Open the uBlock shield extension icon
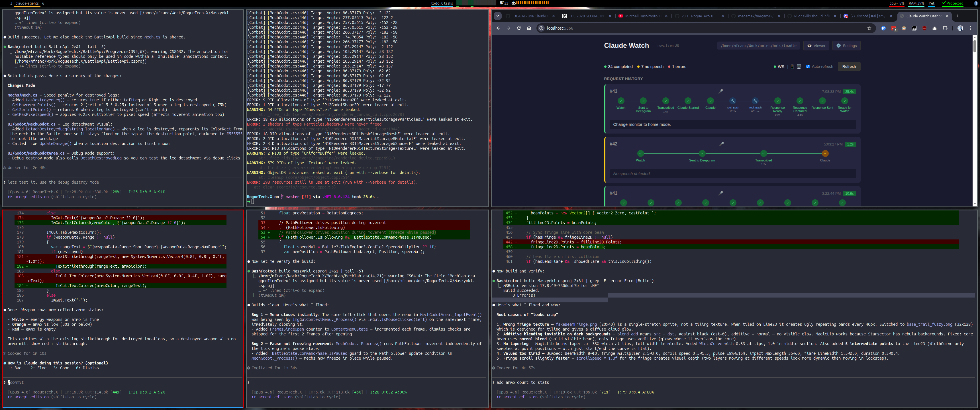This screenshot has width=980, height=410. [924, 28]
